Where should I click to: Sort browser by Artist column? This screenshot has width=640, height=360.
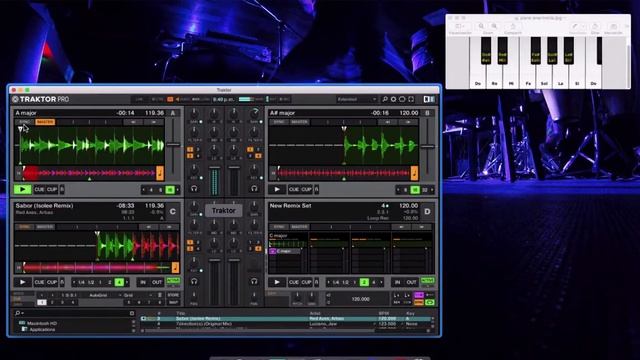pyautogui.click(x=315, y=313)
